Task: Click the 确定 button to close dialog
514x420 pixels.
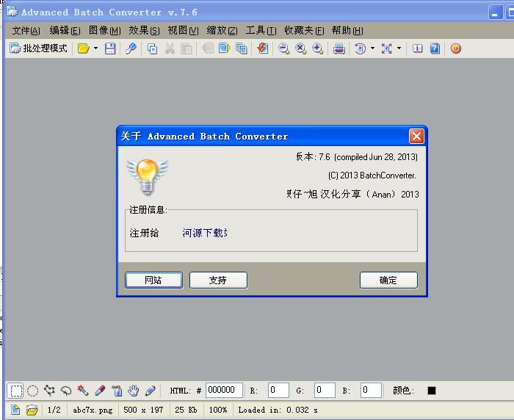Action: (388, 280)
